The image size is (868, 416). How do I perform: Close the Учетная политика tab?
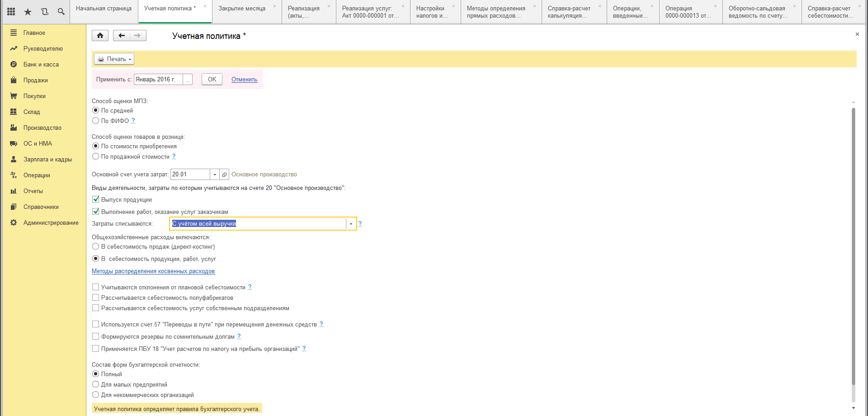point(205,6)
